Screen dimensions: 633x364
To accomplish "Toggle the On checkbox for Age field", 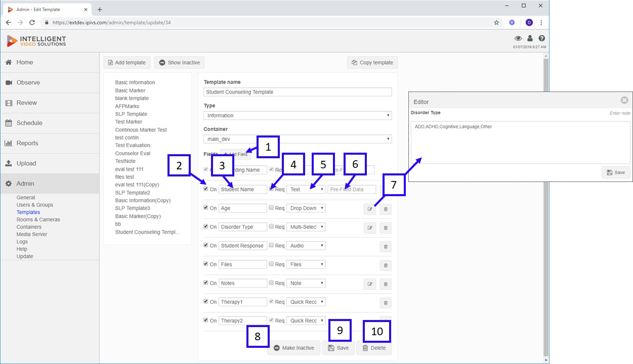I will [205, 208].
